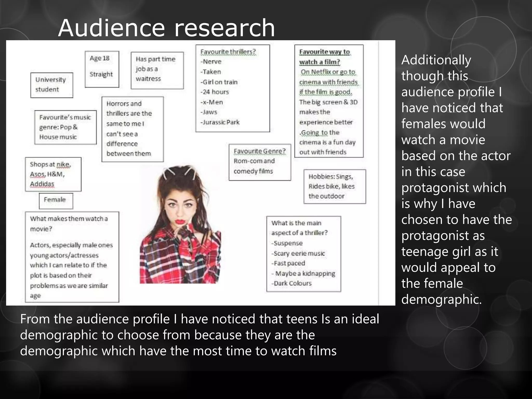Select the '-Suspense' entry
The image size is (532, 399).
pos(287,243)
